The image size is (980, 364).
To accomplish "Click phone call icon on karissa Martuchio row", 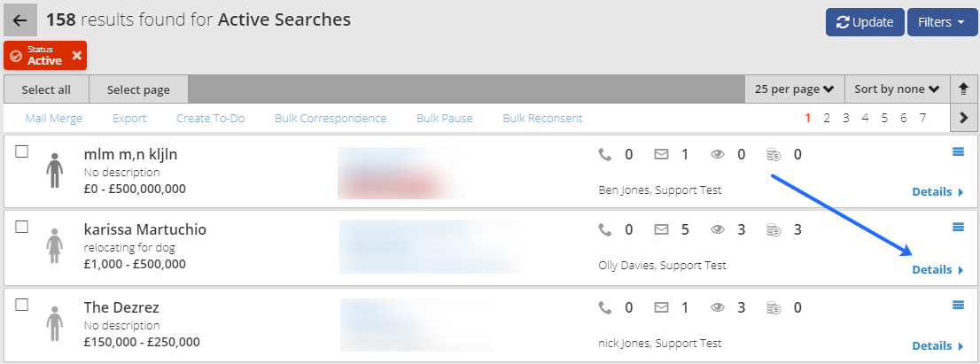I will click(604, 229).
